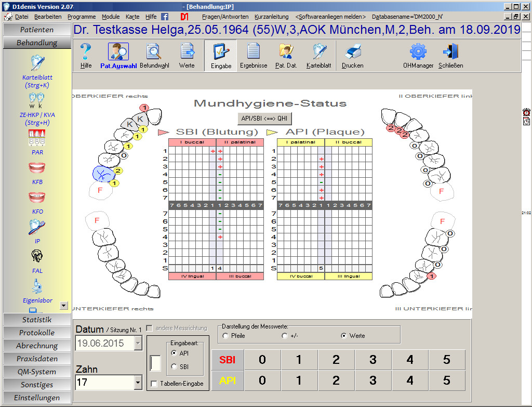The height and width of the screenshot is (407, 532).
Task: Open the Bearbeiten menu
Action: point(48,17)
